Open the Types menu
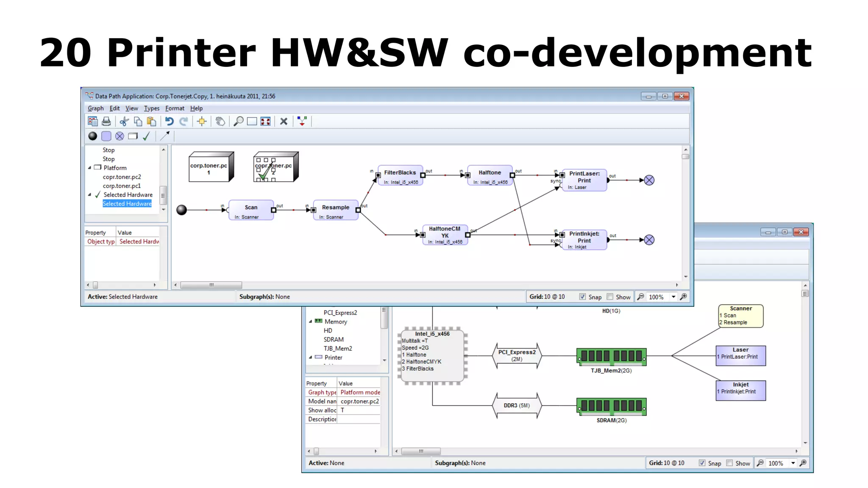This screenshot has width=868, height=488. 151,108
